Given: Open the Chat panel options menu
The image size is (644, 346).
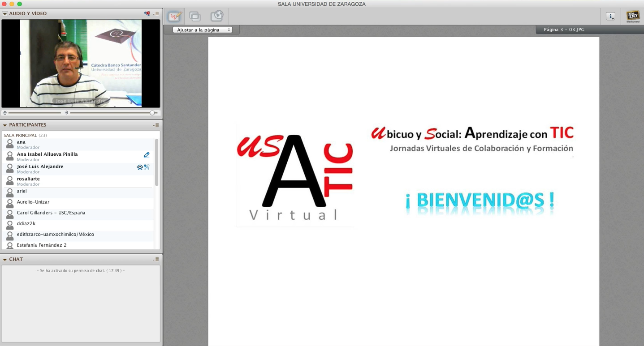Looking at the screenshot, I should click(156, 260).
